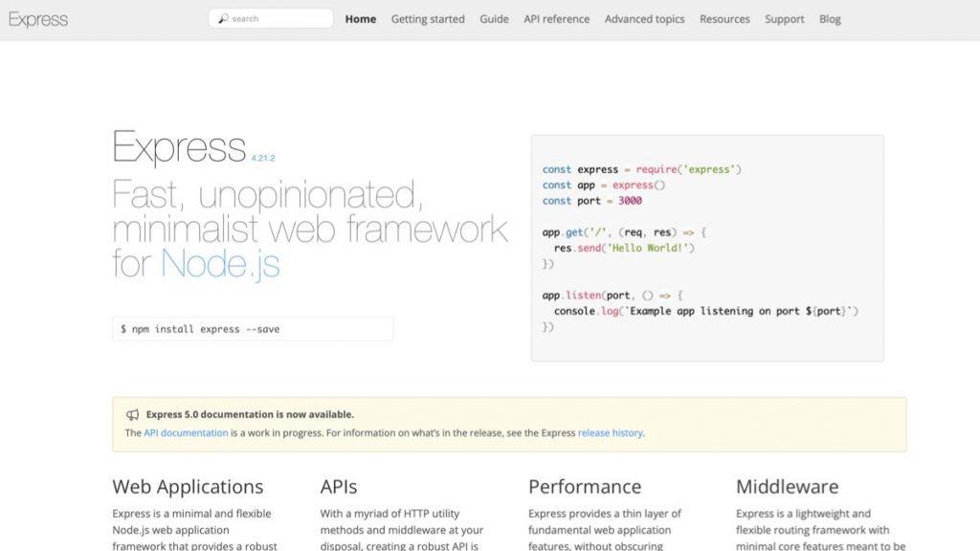Click the "Fast, unopinionated," headline text

pyautogui.click(x=268, y=195)
